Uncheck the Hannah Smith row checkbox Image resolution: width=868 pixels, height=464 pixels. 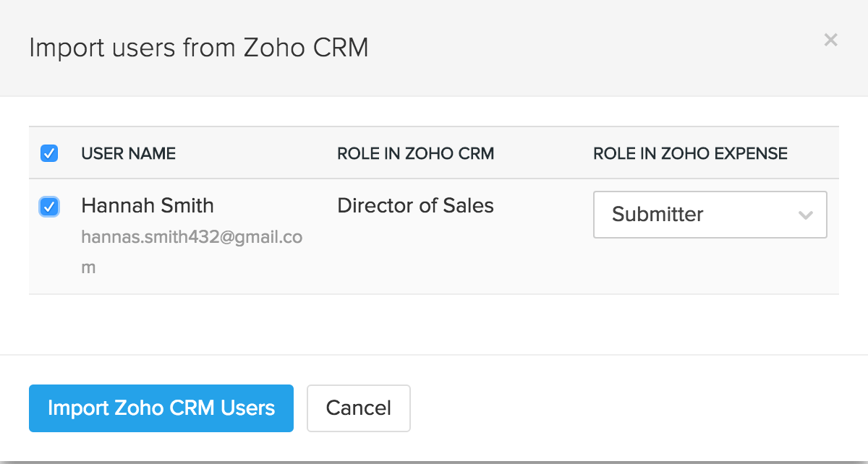[49, 207]
